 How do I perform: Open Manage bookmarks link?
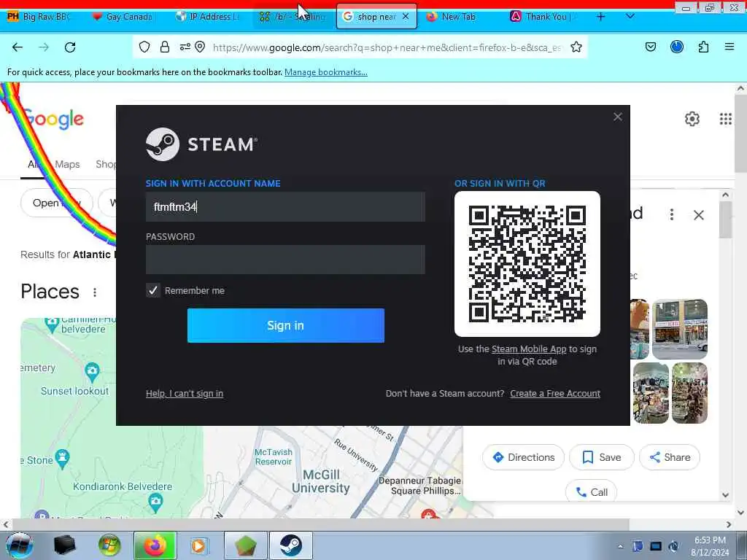coord(326,72)
